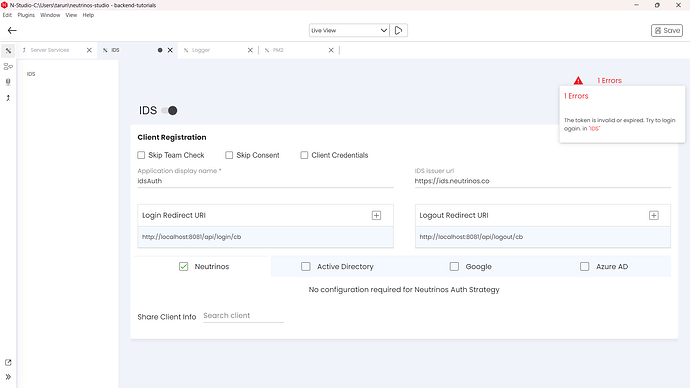The width and height of the screenshot is (690, 388).
Task: Close the Logger tab
Action: (250, 50)
